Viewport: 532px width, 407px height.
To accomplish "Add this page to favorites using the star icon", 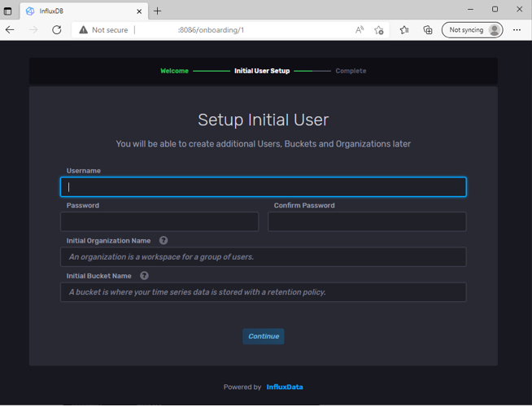I will pos(378,30).
